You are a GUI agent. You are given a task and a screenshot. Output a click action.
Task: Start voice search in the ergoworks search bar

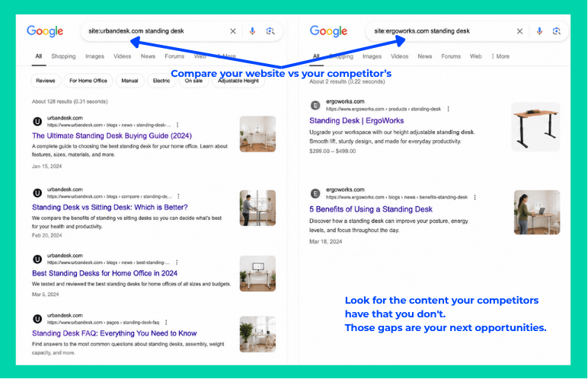(x=539, y=31)
